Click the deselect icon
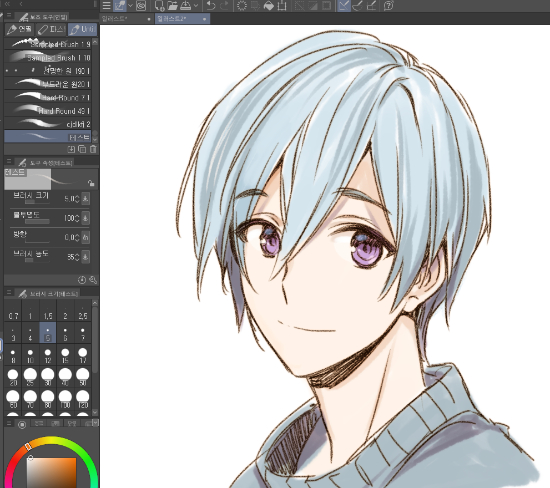The width and height of the screenshot is (550, 488). 299,6
